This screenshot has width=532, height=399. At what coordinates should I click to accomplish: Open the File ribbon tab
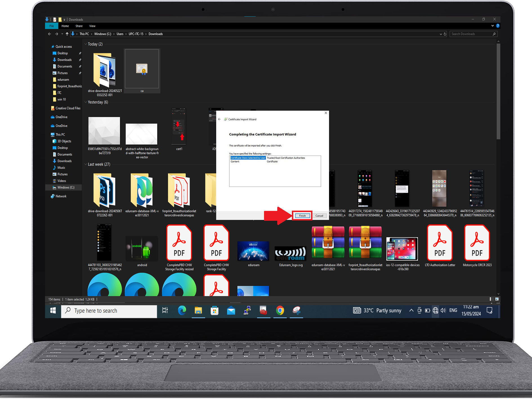pyautogui.click(x=52, y=26)
